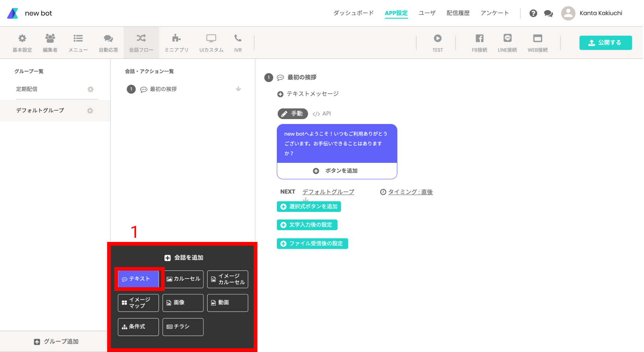Click the clock icon beside タイミング

coord(383,192)
